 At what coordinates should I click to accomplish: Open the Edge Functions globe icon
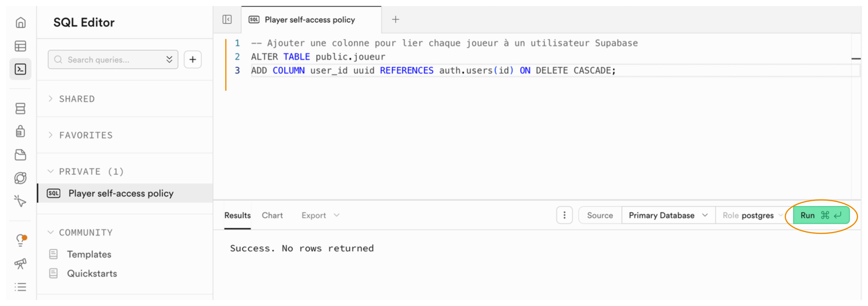click(21, 178)
